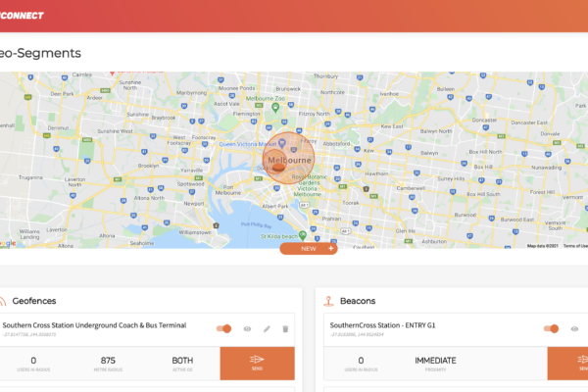Viewport: 588px width, 392px height.
Task: Click the Connect logo in header
Action: [x=22, y=16]
